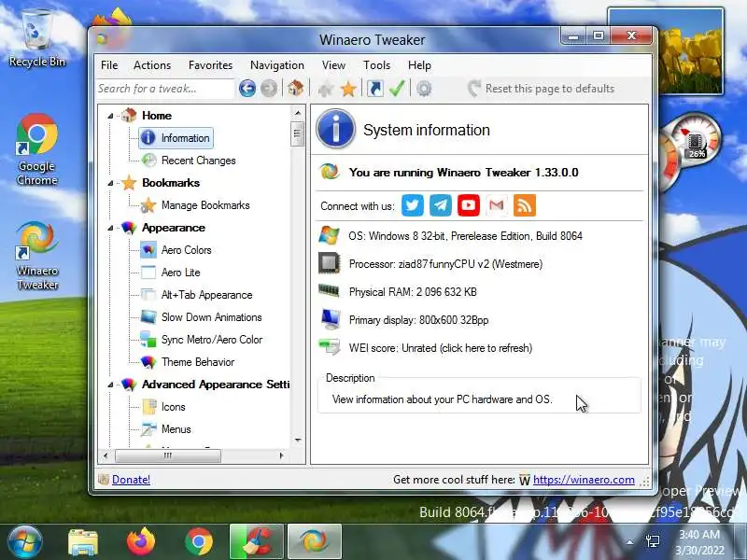
Task: Select Menus tree item
Action: tap(167, 429)
